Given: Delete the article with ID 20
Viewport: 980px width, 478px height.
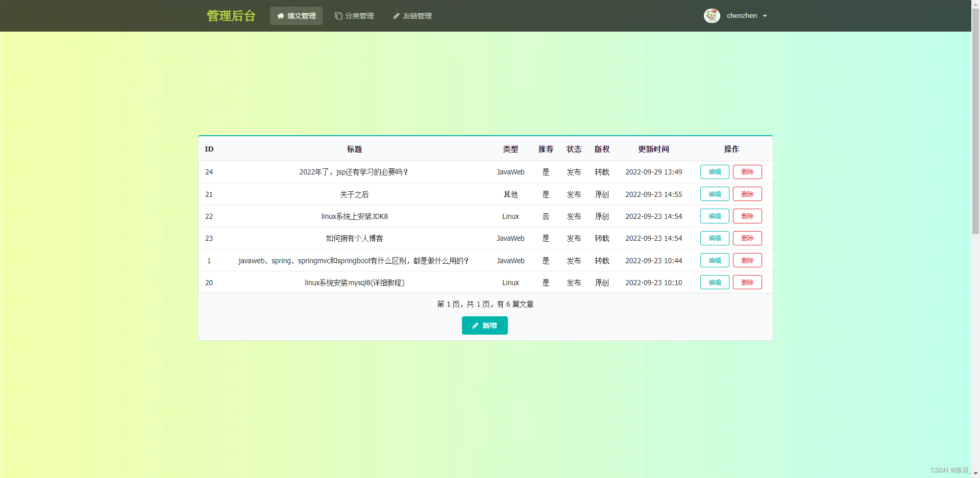Looking at the screenshot, I should [x=747, y=282].
